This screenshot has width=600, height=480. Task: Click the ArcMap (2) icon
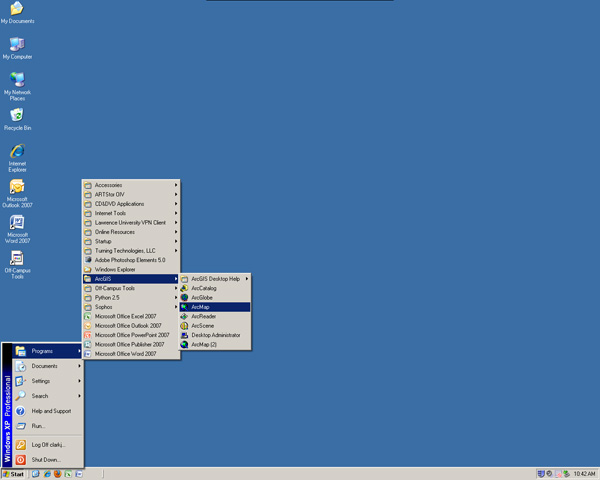(184, 344)
